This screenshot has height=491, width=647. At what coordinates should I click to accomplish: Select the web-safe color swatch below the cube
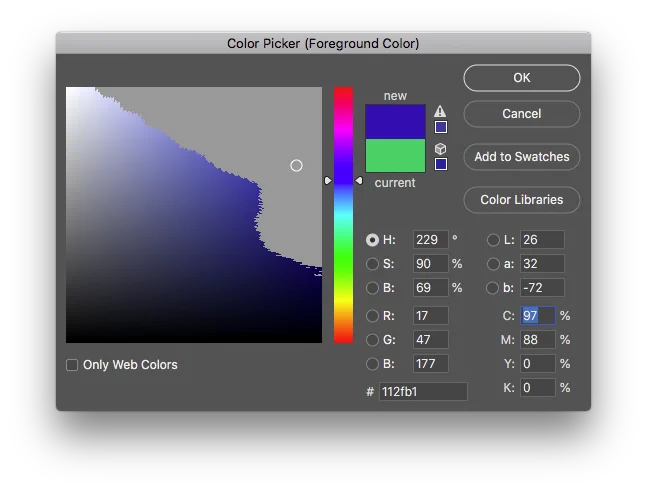(x=441, y=164)
